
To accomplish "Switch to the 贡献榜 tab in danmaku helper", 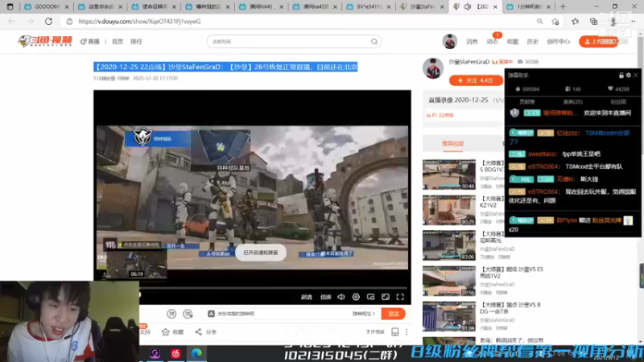I will 526,102.
